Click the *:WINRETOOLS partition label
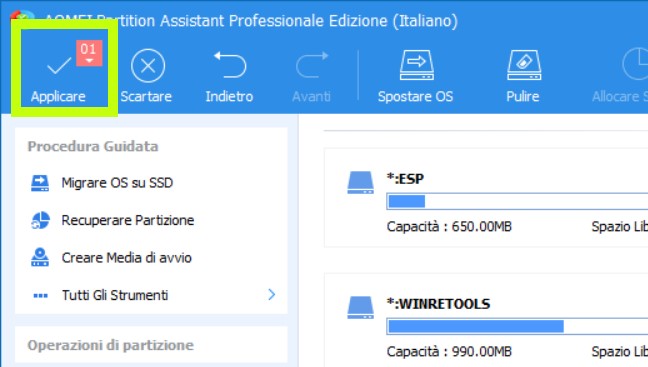This screenshot has width=648, height=367. point(438,304)
